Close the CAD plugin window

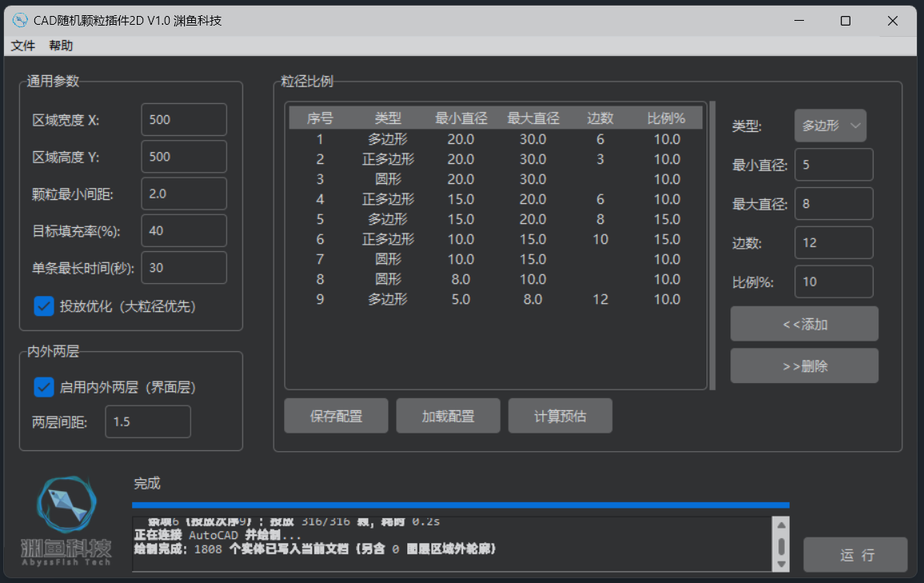click(x=893, y=21)
